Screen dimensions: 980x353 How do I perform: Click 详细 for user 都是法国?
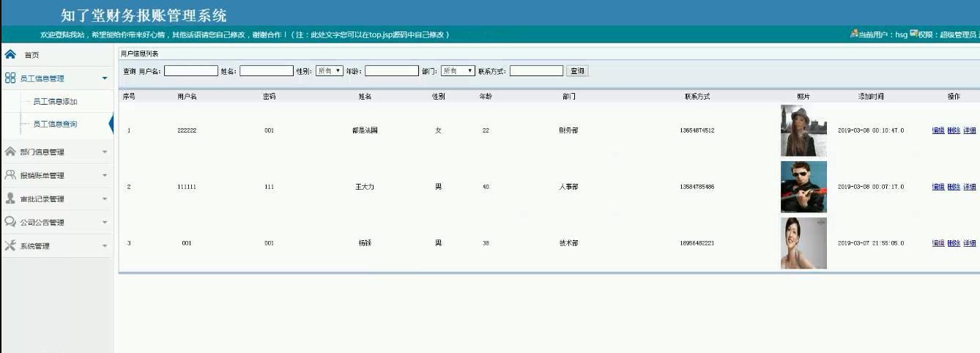click(969, 130)
